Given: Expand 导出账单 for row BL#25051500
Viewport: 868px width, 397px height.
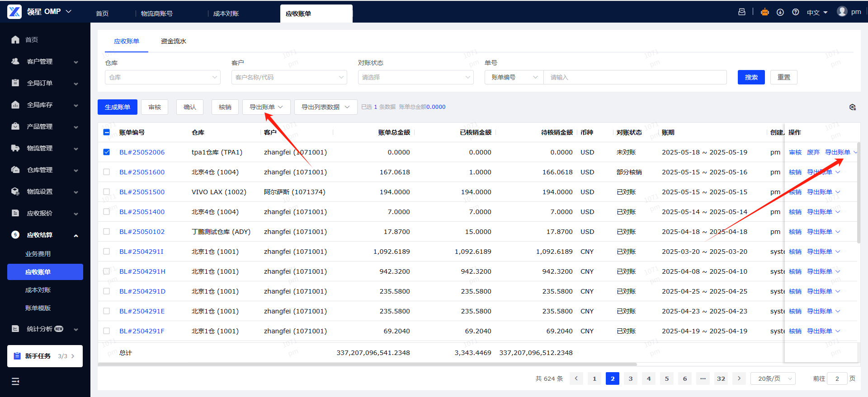Looking at the screenshot, I should click(x=823, y=192).
